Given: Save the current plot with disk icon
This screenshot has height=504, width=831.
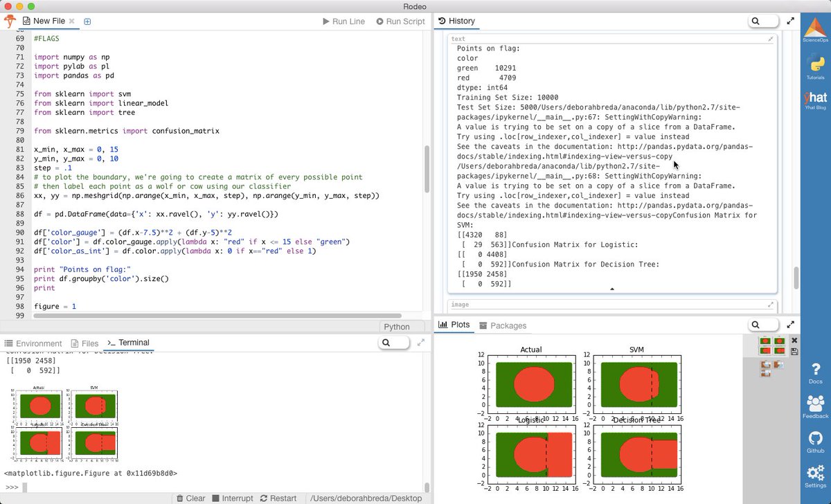Looking at the screenshot, I should (794, 352).
